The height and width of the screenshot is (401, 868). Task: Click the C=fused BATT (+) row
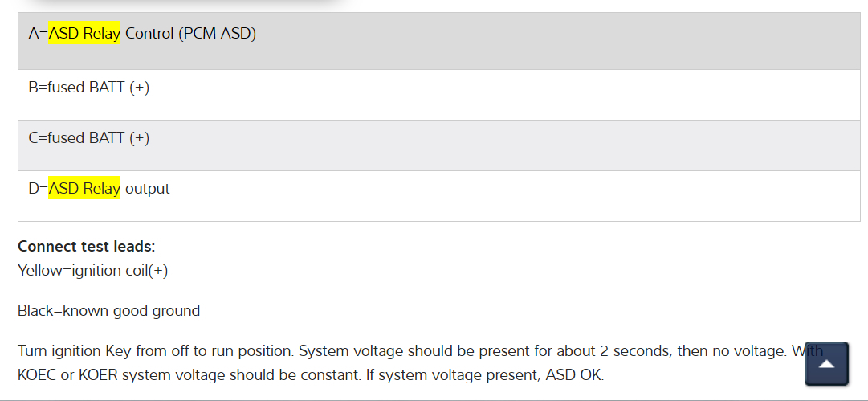438,145
